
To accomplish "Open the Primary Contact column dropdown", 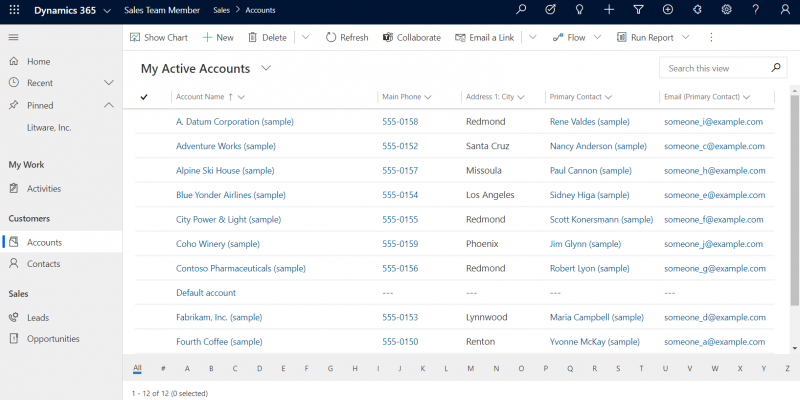I will pos(608,97).
